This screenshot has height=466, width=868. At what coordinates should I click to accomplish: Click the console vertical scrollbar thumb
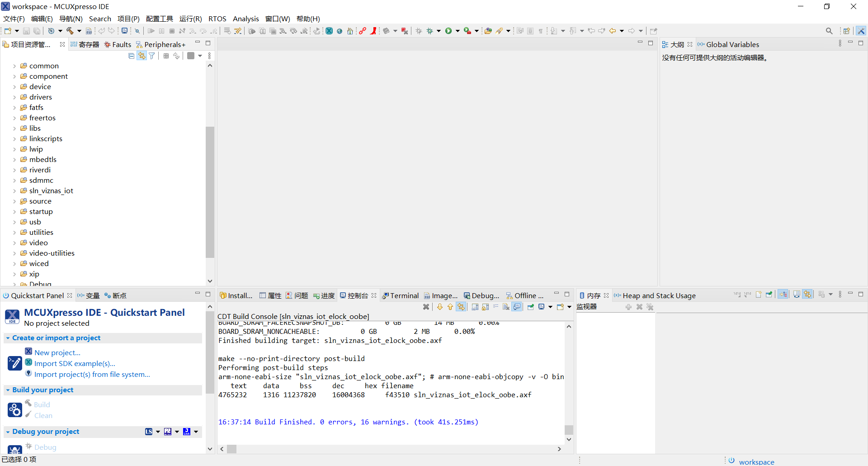coord(569,430)
